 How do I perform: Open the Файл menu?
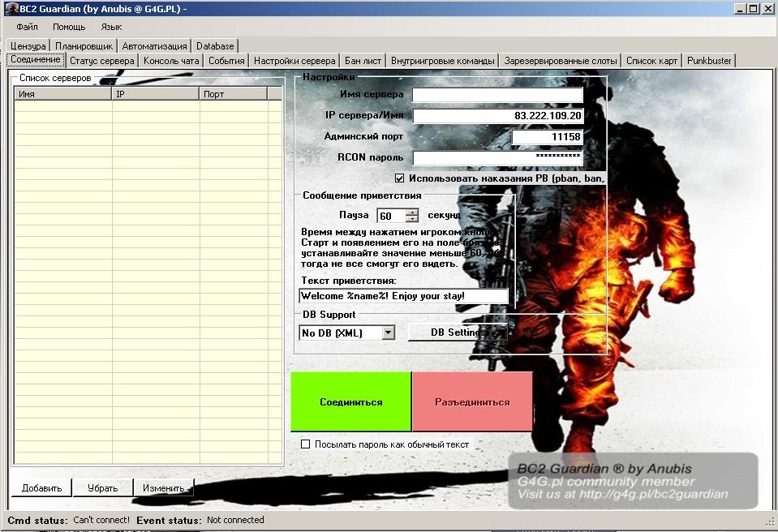tap(27, 27)
